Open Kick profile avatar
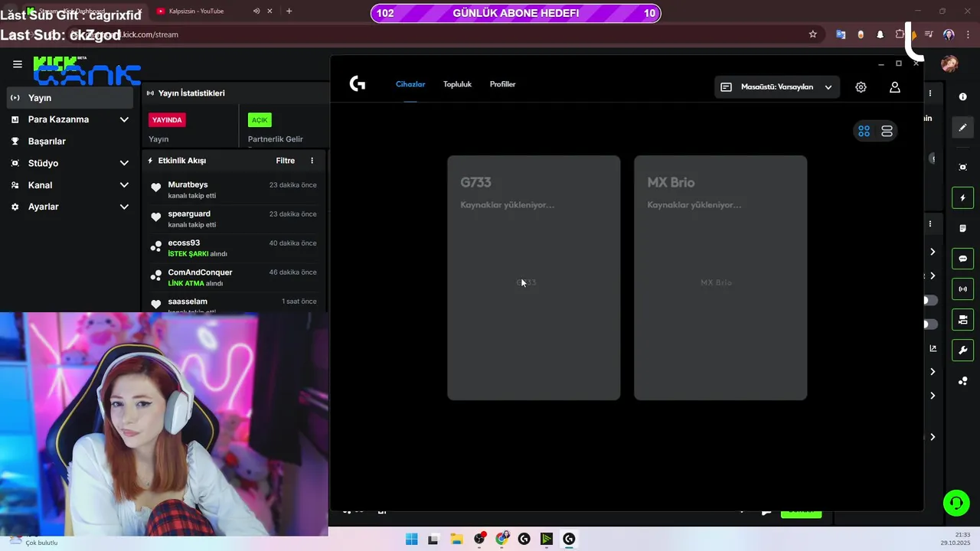Screen dimensions: 980x551 coord(949,64)
